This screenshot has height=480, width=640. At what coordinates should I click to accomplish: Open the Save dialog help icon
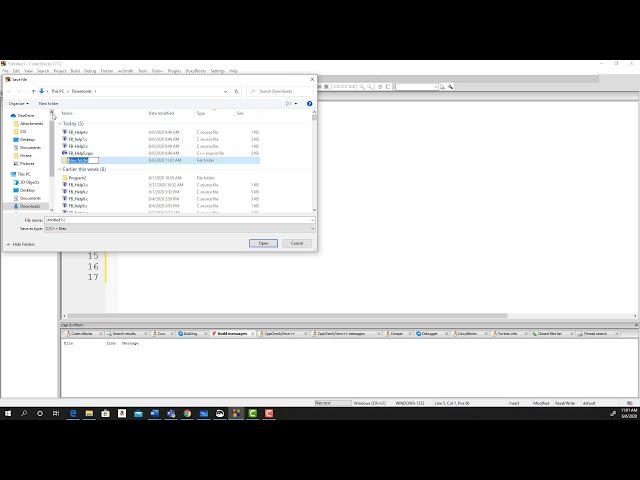point(309,104)
